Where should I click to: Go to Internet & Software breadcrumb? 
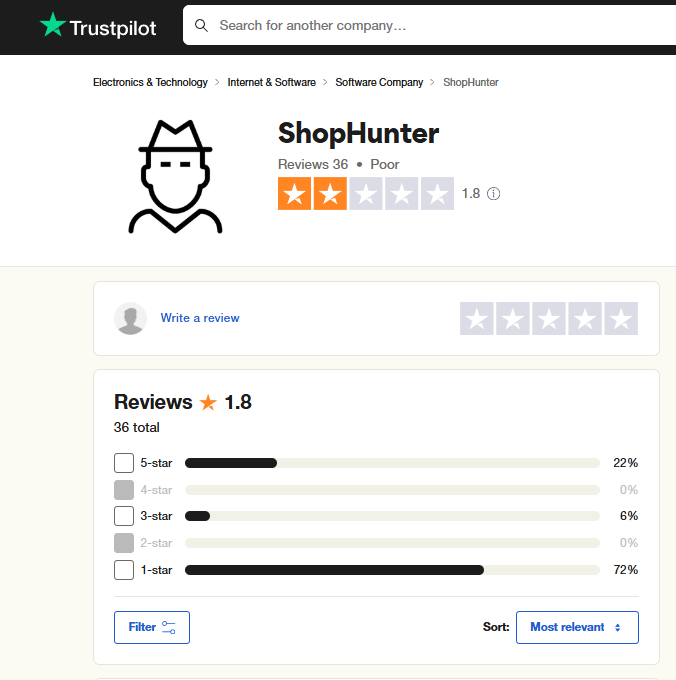[271, 82]
